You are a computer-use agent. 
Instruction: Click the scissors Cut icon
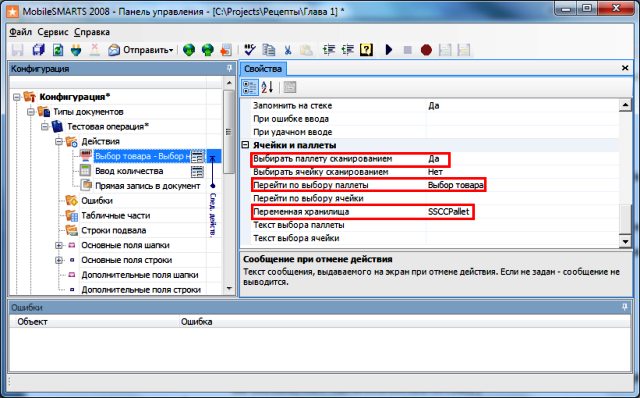[x=287, y=50]
